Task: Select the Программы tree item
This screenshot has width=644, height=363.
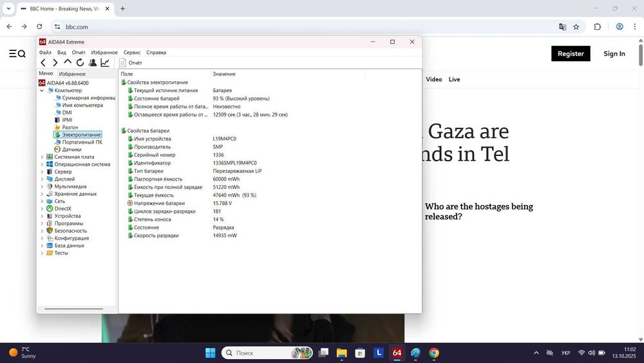Action: click(x=65, y=224)
